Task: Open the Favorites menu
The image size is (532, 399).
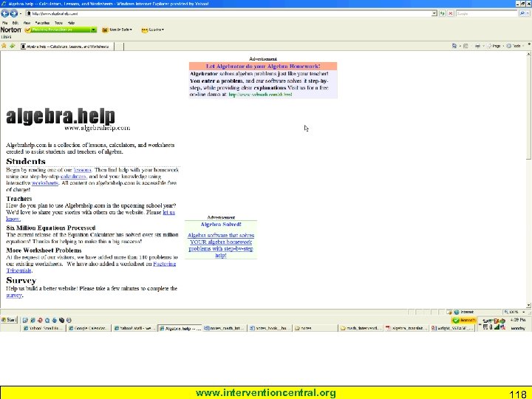Action: click(42, 23)
